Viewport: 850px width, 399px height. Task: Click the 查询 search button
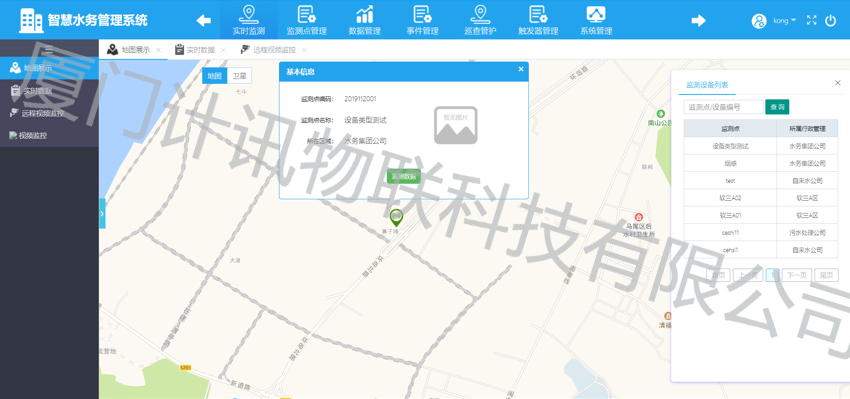[x=777, y=107]
